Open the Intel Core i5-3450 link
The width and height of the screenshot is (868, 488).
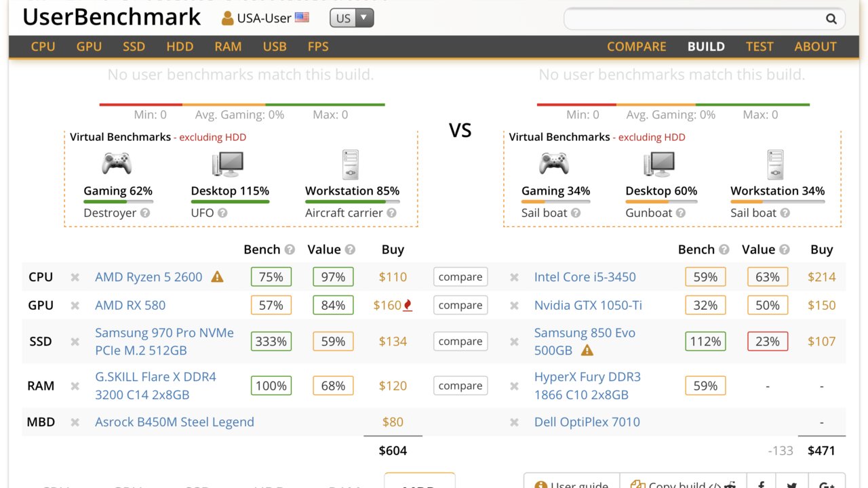pos(585,277)
